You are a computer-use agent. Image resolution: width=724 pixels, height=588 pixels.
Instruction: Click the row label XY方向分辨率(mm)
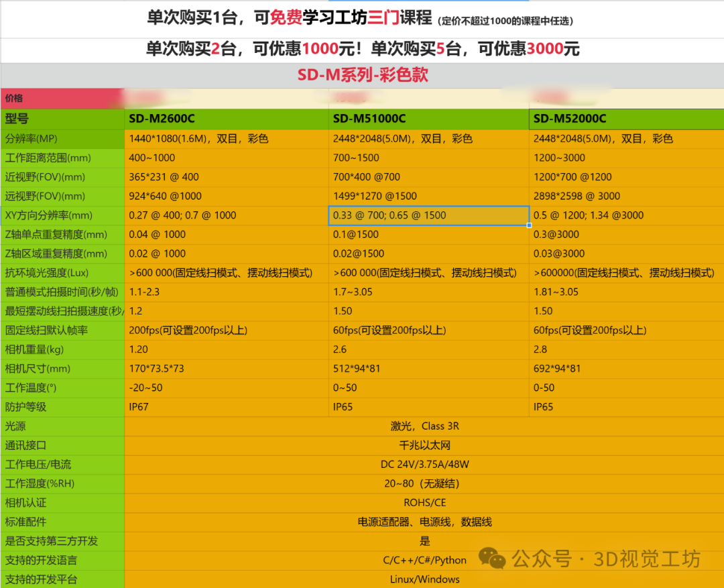(x=62, y=216)
